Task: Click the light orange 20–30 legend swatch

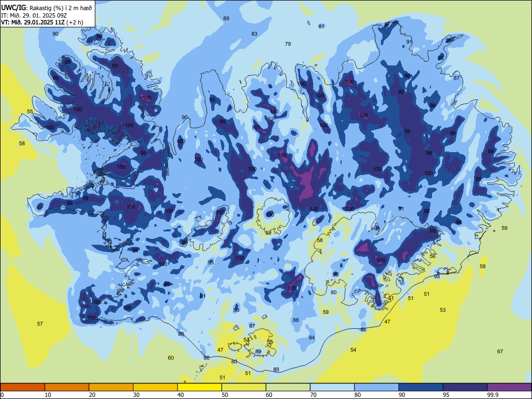Action: point(111,387)
